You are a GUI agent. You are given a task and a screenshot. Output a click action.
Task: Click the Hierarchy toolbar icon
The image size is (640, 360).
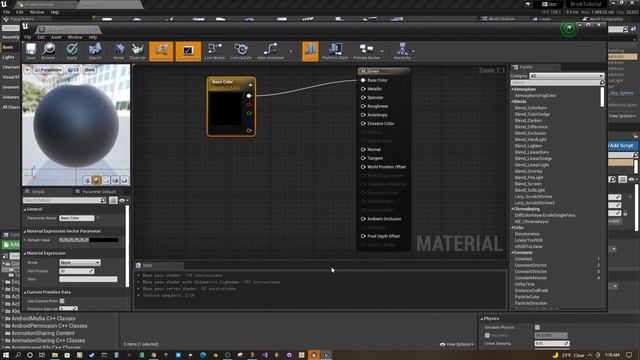[x=402, y=51]
